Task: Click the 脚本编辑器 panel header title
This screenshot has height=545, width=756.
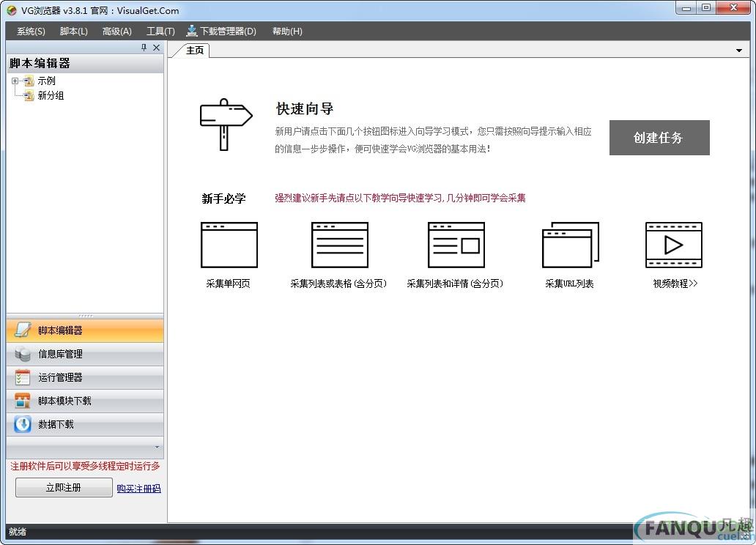Action: (x=40, y=63)
